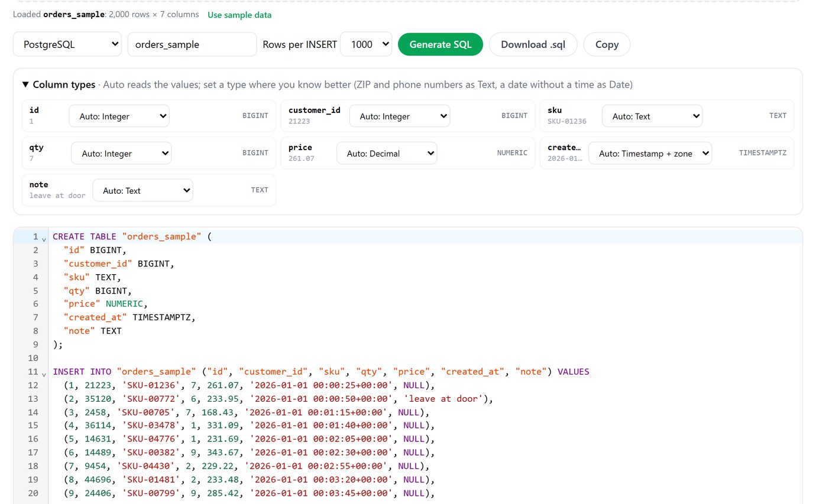Click line number 9 in the gutter
This screenshot has width=816, height=504.
[x=35, y=344]
